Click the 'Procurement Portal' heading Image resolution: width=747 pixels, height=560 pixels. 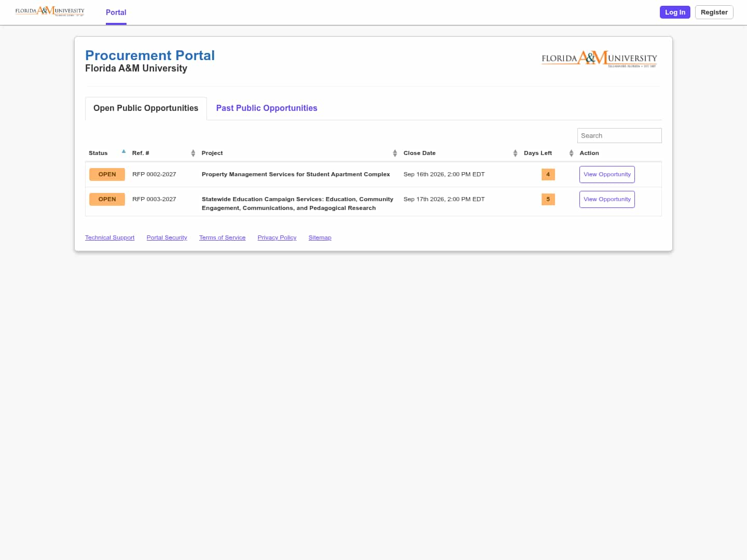coord(150,55)
